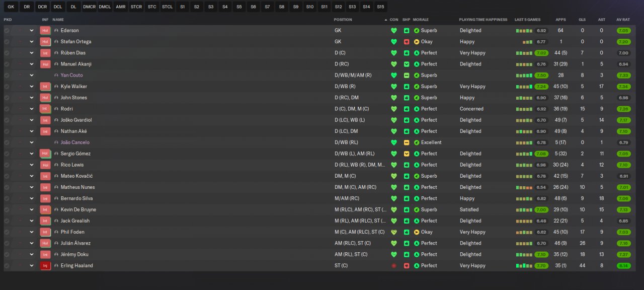This screenshot has width=644, height=290.
Task: Open the selection dropdown arrow for Jack Grealish
Action: tap(32, 221)
